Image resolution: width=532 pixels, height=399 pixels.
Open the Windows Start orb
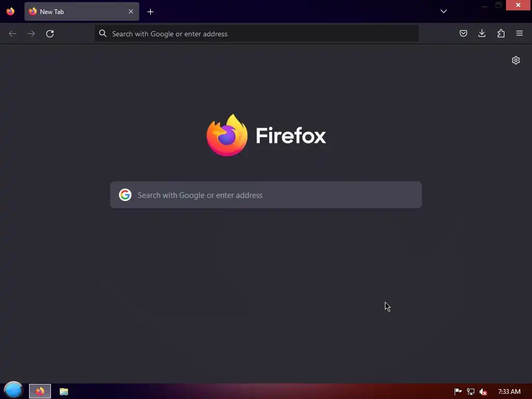click(x=13, y=391)
